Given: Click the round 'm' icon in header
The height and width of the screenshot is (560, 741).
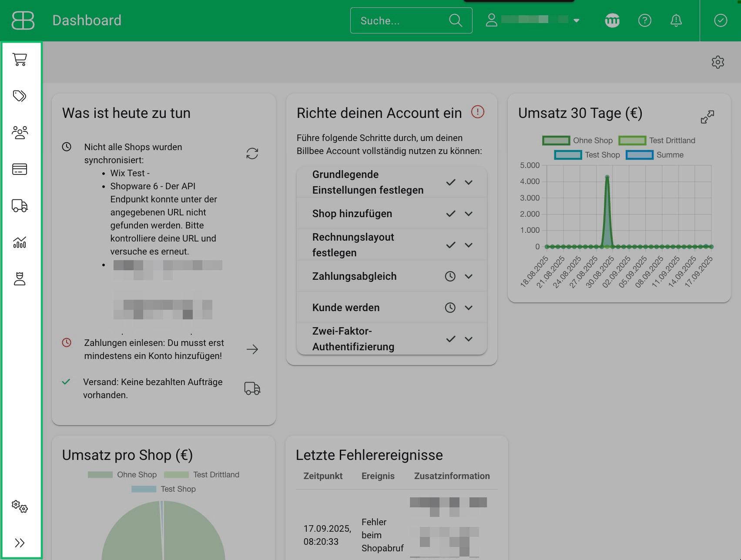Looking at the screenshot, I should (612, 20).
